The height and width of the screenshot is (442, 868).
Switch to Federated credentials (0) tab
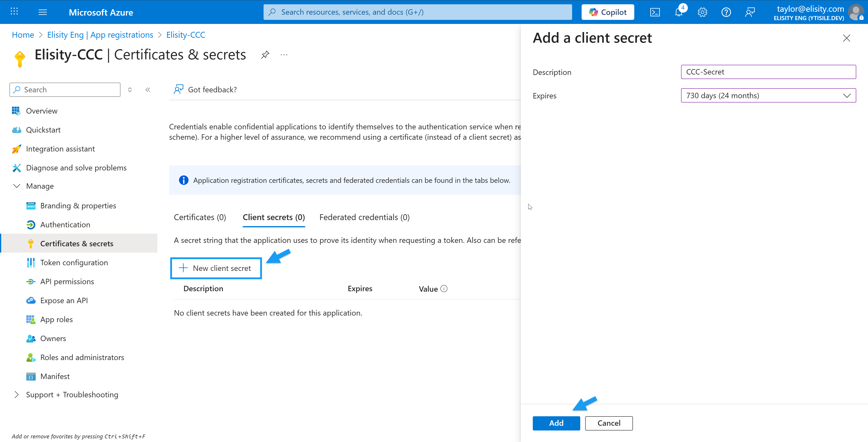coord(364,217)
